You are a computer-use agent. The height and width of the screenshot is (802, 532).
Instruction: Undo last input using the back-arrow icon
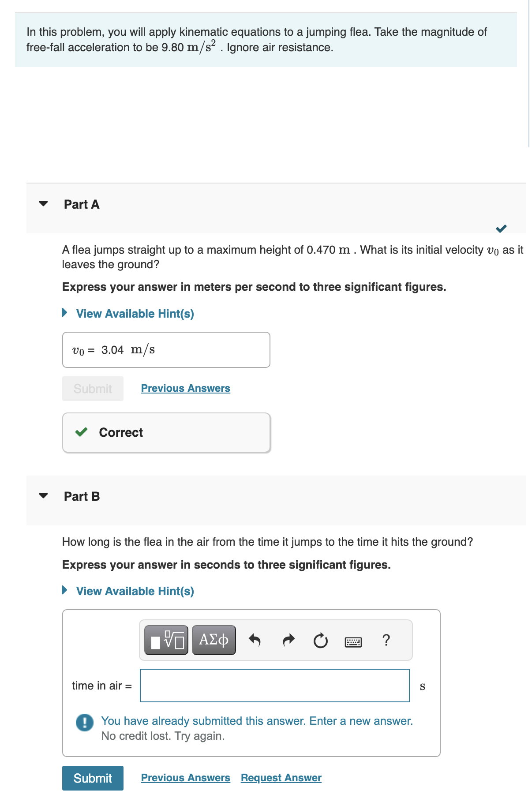255,641
